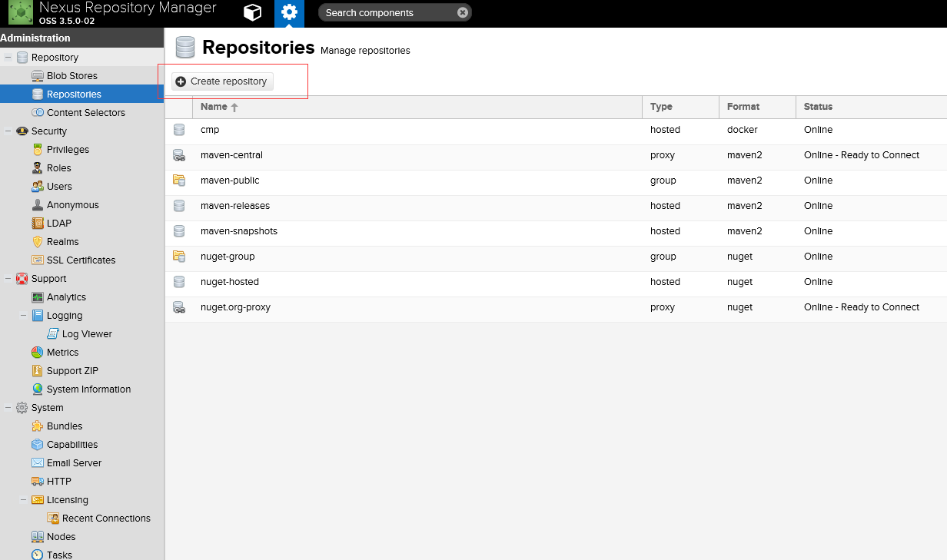Open SSL Certificates under Security

[x=81, y=260]
